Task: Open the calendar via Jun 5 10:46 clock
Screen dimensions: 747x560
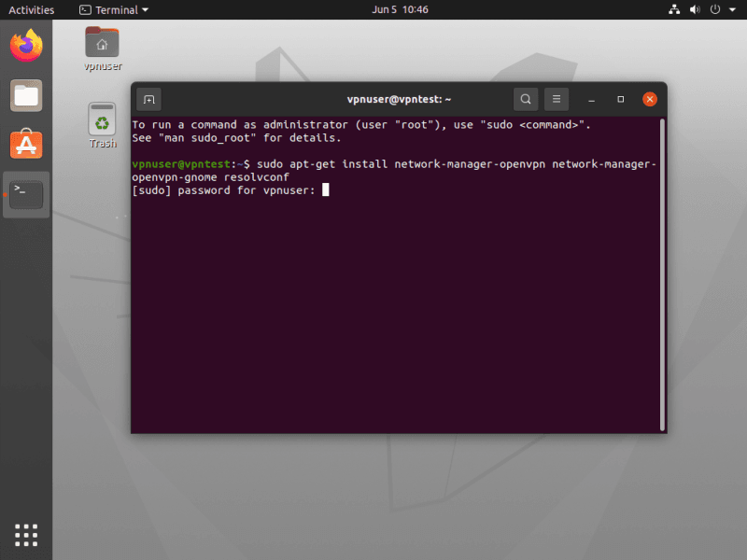Action: (400, 10)
